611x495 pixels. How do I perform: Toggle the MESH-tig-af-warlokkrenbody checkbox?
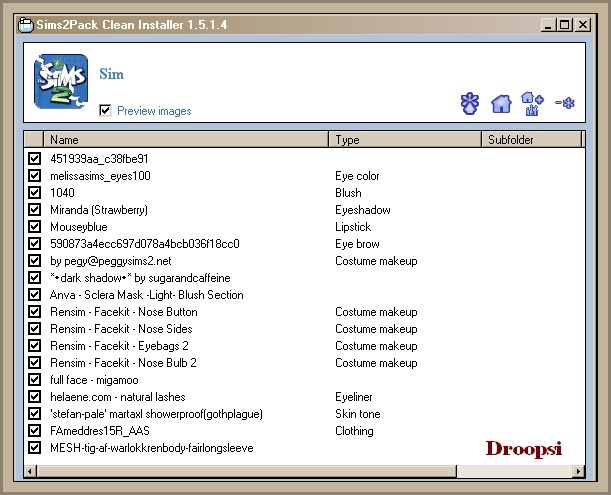(x=34, y=448)
